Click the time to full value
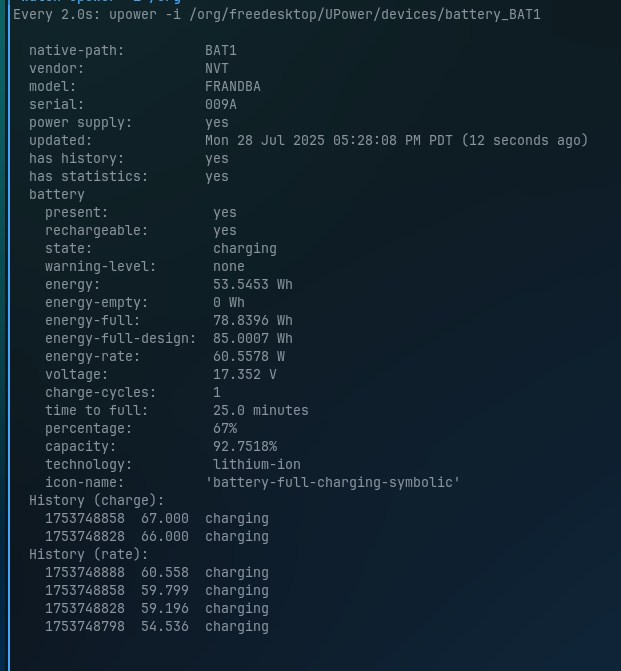The image size is (621, 671). [x=261, y=411]
